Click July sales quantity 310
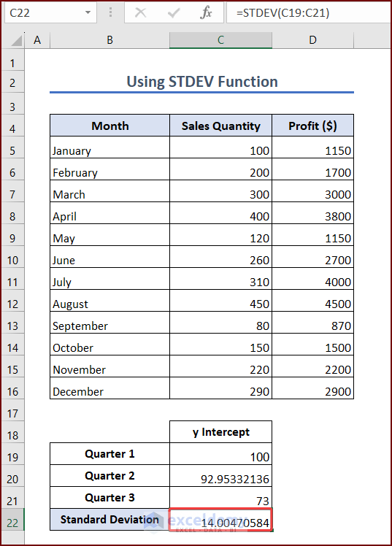The height and width of the screenshot is (546, 392). pyautogui.click(x=220, y=279)
